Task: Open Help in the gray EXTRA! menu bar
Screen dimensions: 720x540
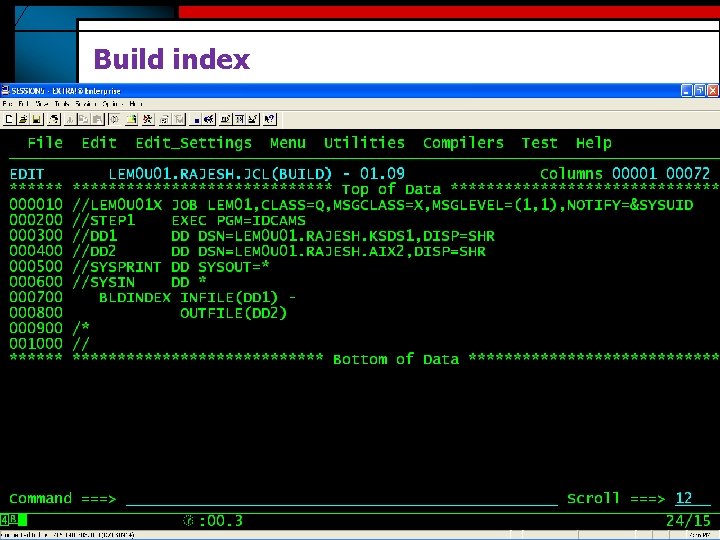Action: pos(135,104)
